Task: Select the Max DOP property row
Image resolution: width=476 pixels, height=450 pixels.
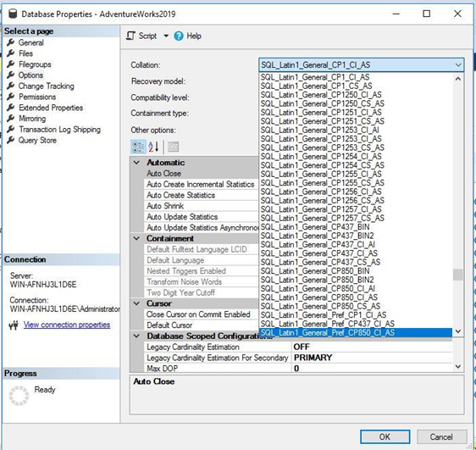Action: coord(298,369)
